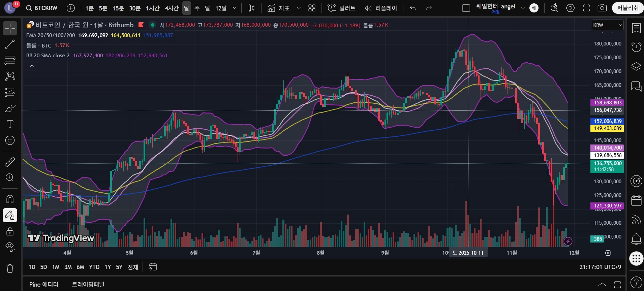Toggle stay in drawing mode
This screenshot has height=291, width=644.
pos(10,215)
